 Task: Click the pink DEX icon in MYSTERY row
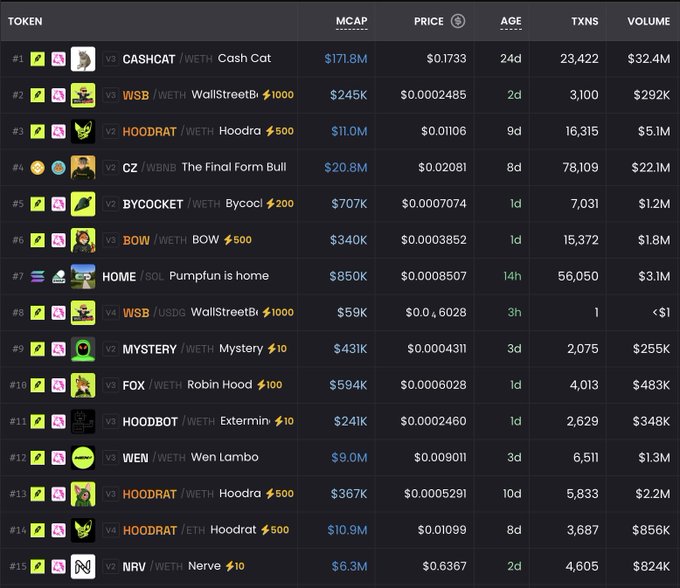pyautogui.click(x=59, y=349)
